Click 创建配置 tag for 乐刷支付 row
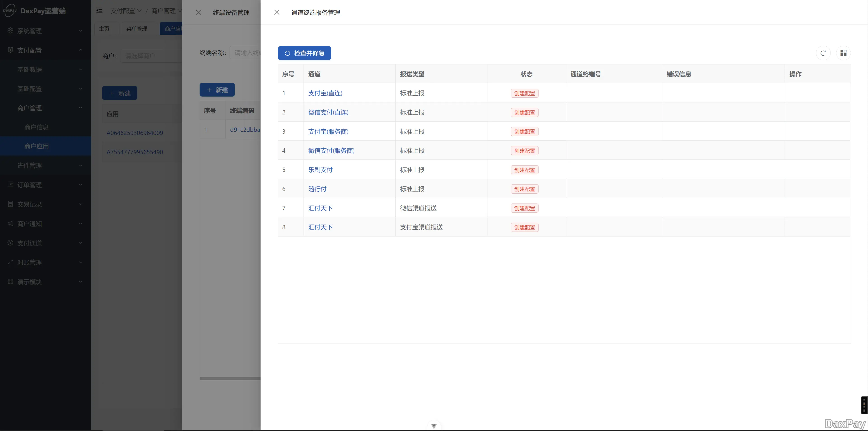Screen dimensions: 868x431 click(x=524, y=170)
